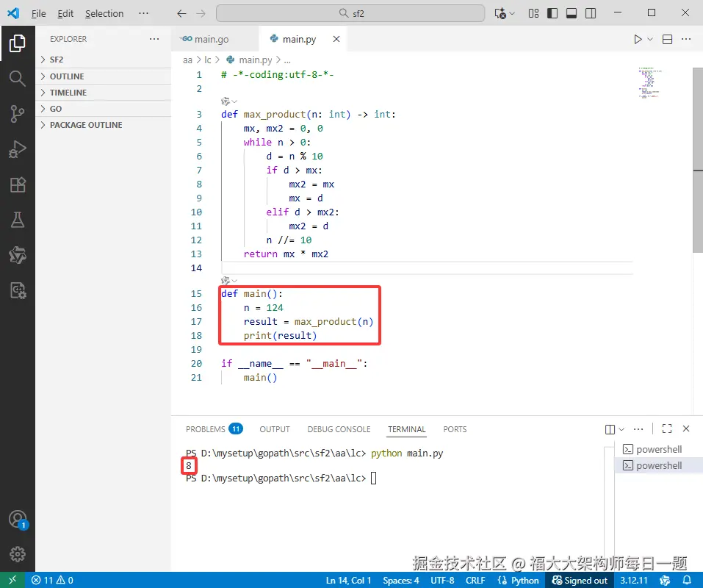Open Explorer Views and More Actions

[154, 39]
